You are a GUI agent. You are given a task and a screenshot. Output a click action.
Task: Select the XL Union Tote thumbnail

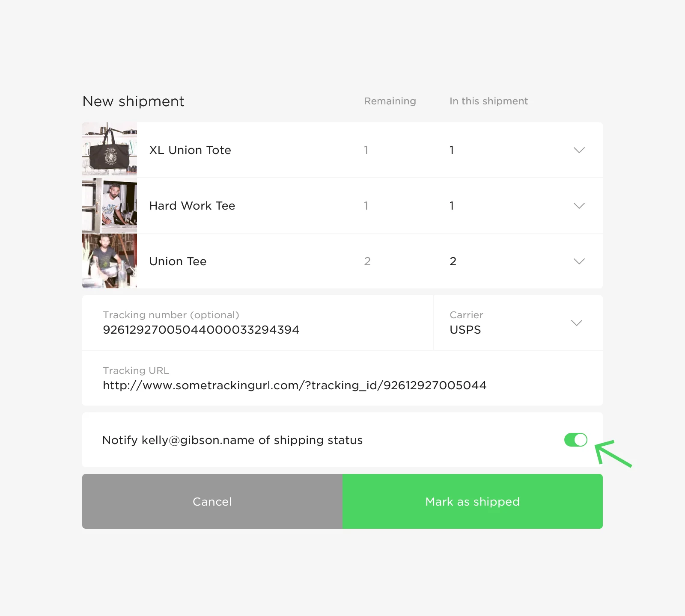110,150
